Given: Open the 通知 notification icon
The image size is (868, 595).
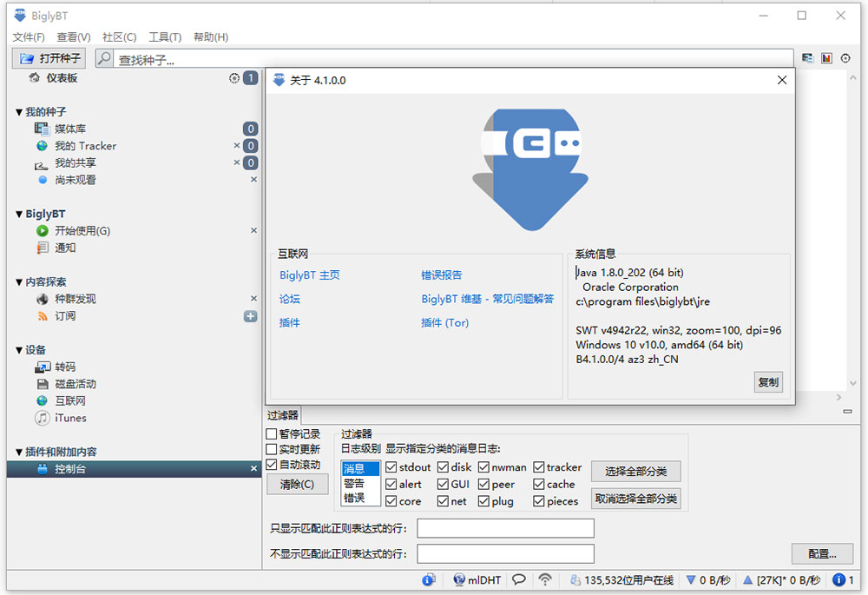Looking at the screenshot, I should click(42, 248).
